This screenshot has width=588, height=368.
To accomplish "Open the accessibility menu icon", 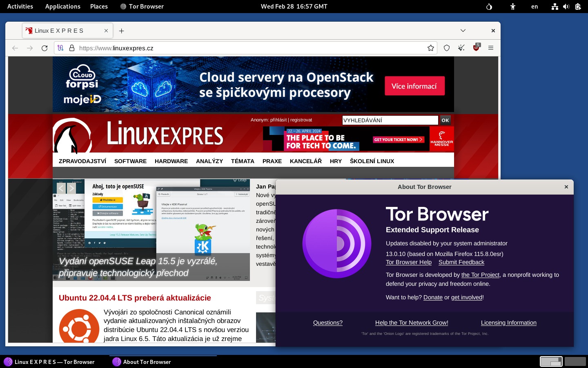I will (x=513, y=7).
